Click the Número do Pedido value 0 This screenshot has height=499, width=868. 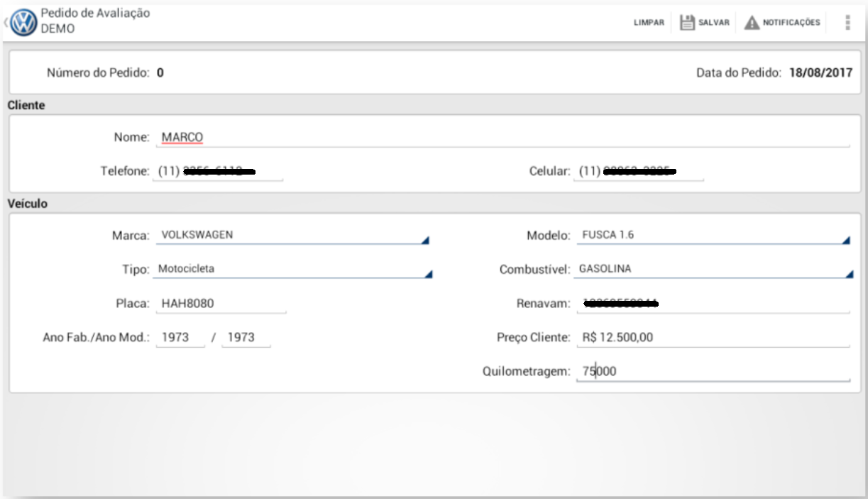(x=160, y=72)
